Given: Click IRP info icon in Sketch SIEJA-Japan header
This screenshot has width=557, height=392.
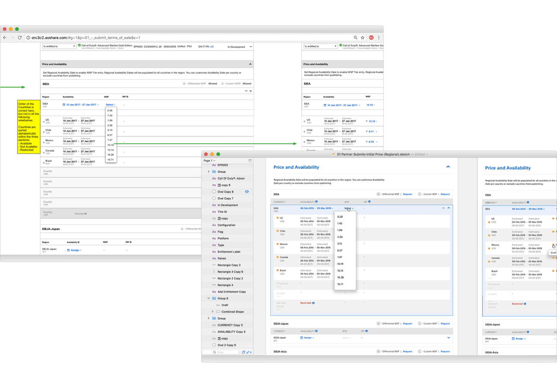Looking at the screenshot, I should [x=366, y=331].
